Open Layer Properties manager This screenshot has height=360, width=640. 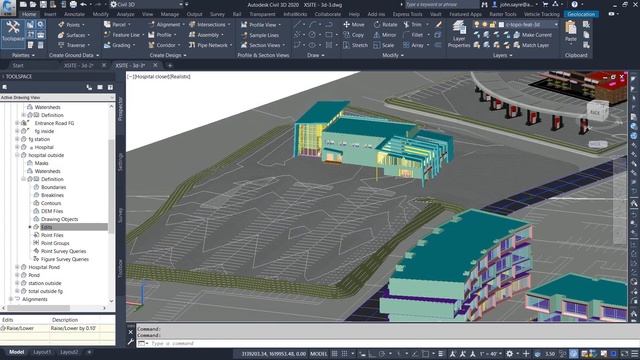point(459,34)
